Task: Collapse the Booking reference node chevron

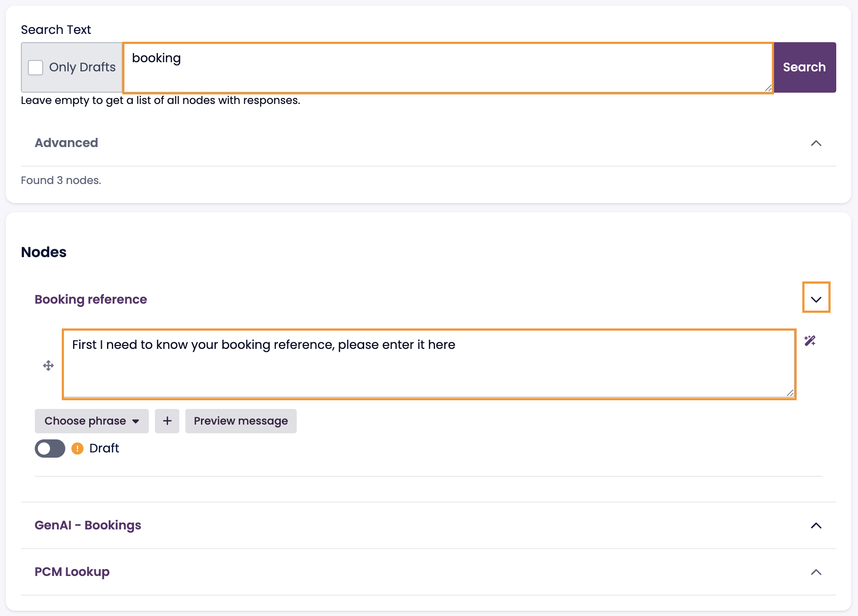Action: (x=816, y=299)
